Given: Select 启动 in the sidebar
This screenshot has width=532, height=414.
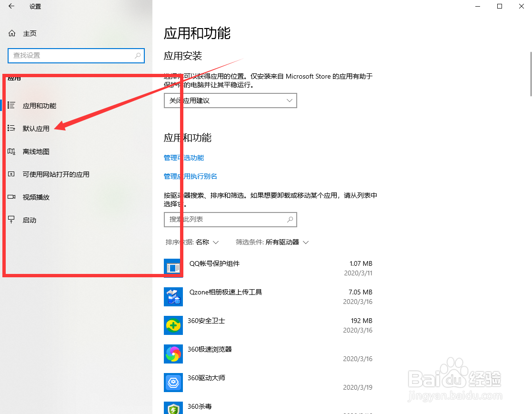Looking at the screenshot, I should click(30, 220).
